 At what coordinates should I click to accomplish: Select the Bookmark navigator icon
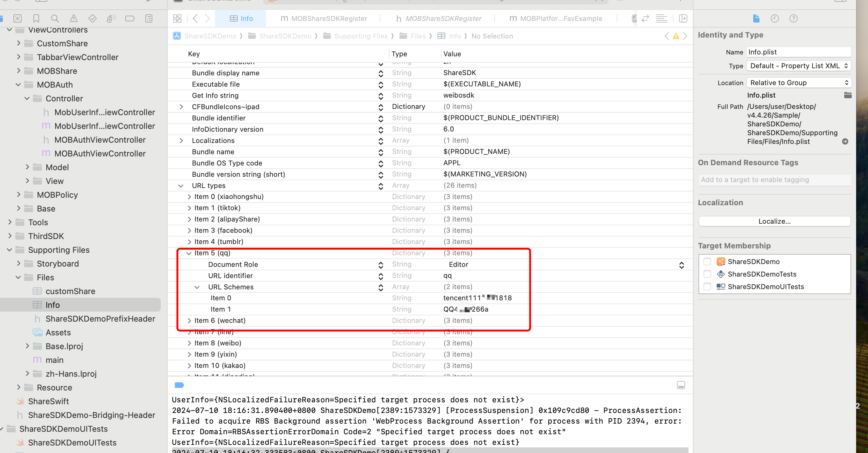click(36, 18)
